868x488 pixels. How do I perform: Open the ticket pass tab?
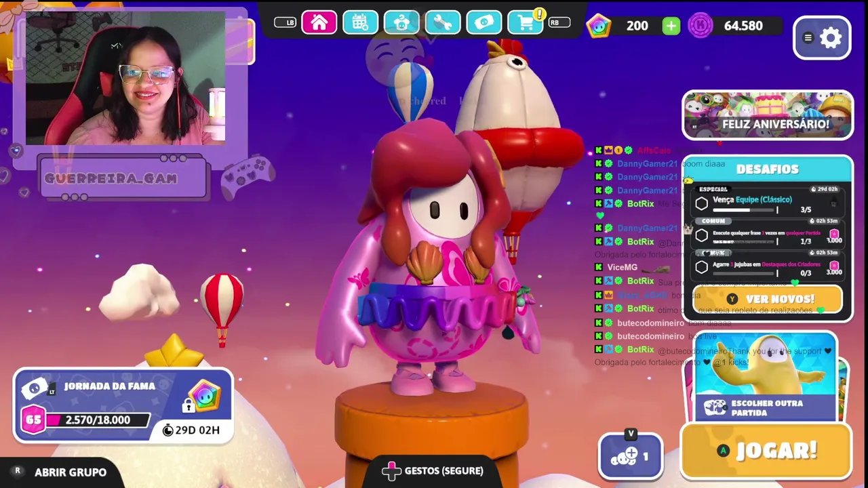[484, 23]
